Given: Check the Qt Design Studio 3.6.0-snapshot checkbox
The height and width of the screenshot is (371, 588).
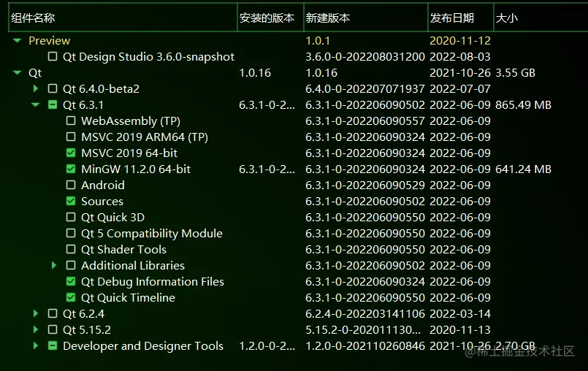Looking at the screenshot, I should pos(53,57).
